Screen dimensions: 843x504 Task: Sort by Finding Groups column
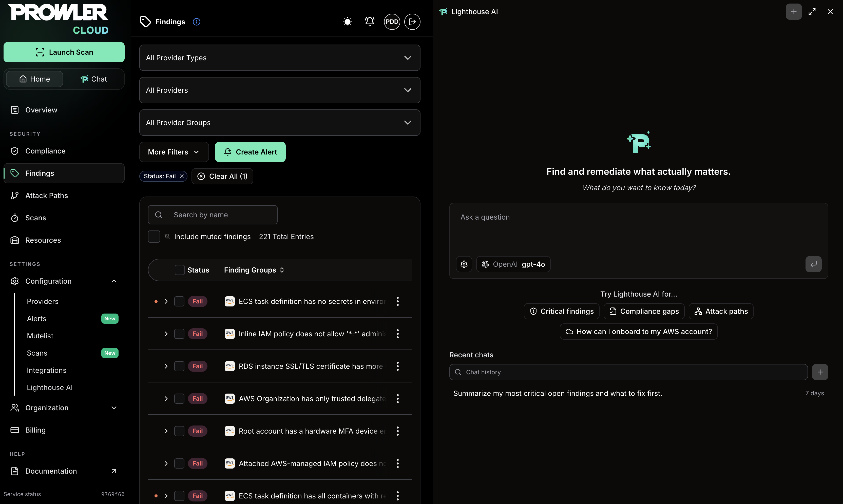point(254,270)
